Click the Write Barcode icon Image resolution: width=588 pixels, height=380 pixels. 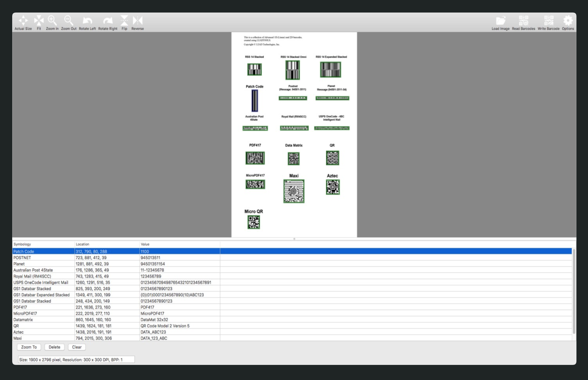549,21
